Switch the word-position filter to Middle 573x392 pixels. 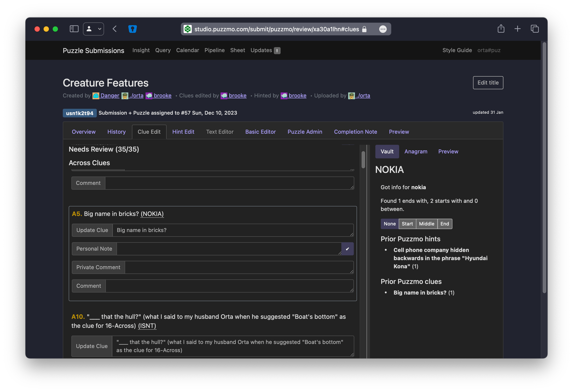(x=426, y=224)
